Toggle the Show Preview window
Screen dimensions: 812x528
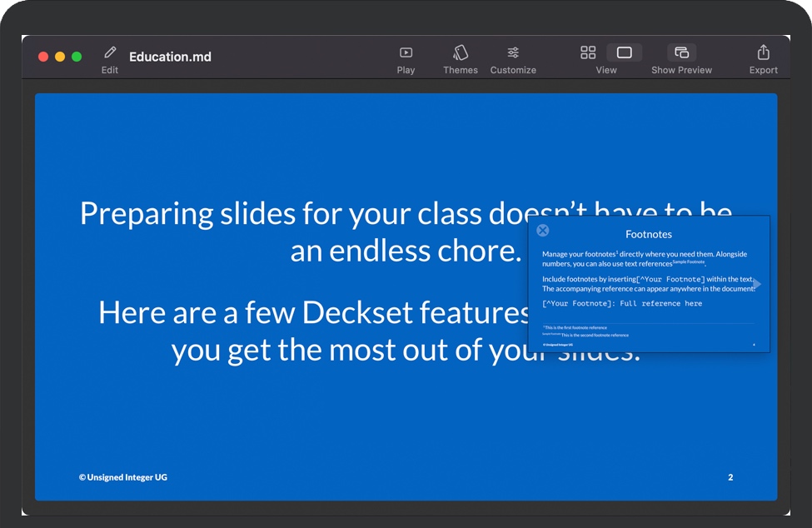point(681,52)
